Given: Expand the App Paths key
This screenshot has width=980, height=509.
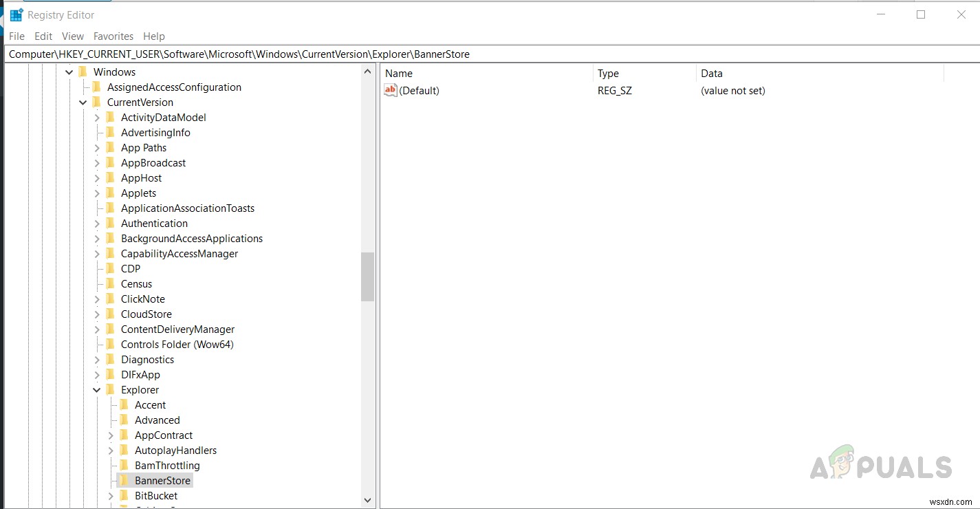Looking at the screenshot, I should pos(97,148).
